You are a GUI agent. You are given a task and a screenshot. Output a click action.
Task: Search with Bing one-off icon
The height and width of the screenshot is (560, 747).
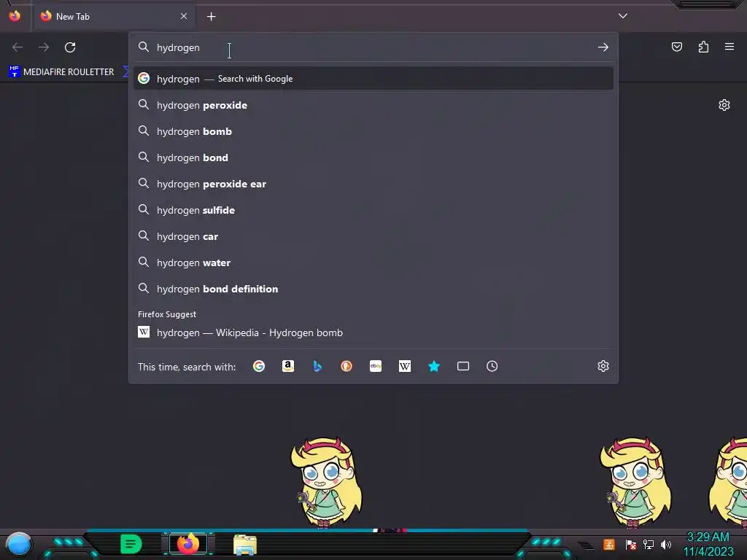[x=317, y=366]
